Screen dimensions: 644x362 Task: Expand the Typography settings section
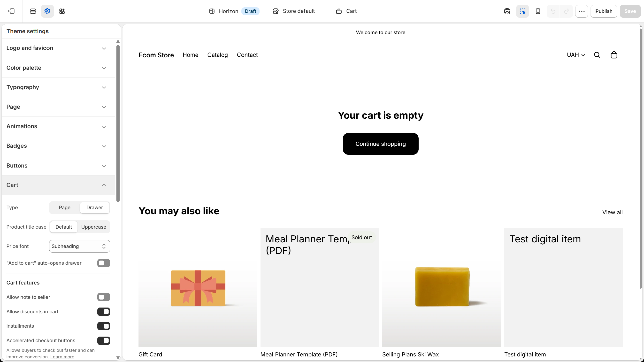pyautogui.click(x=58, y=87)
